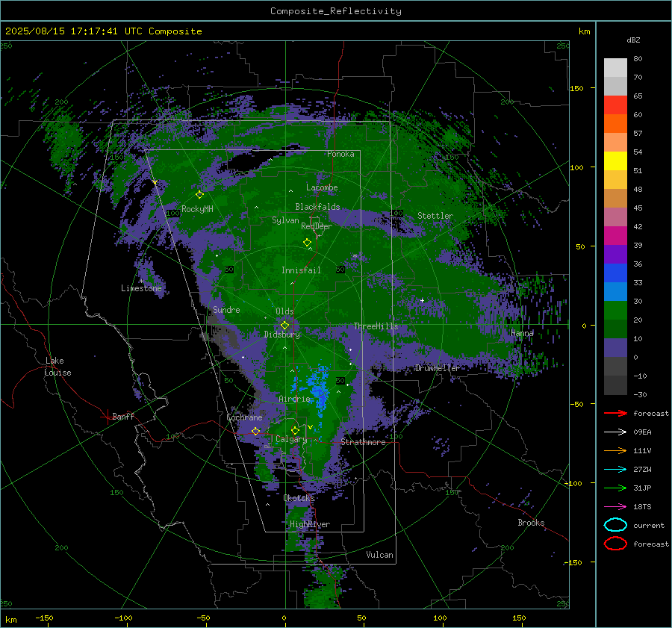
Task: Click the Hanna city label
Action: tap(522, 333)
